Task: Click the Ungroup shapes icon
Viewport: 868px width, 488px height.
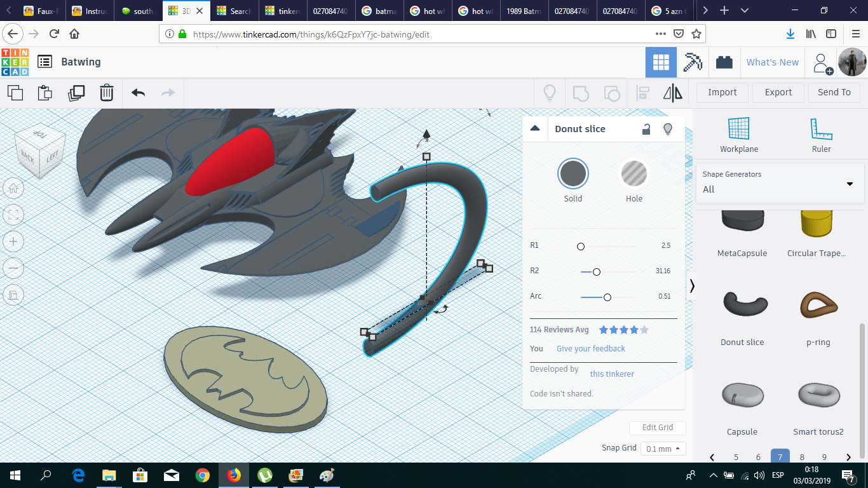Action: coord(611,93)
